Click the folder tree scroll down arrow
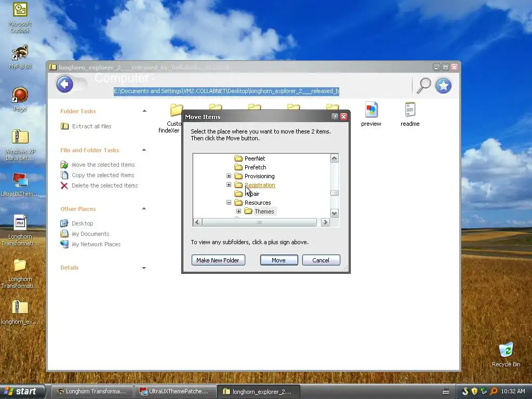Image resolution: width=532 pixels, height=399 pixels. point(334,214)
